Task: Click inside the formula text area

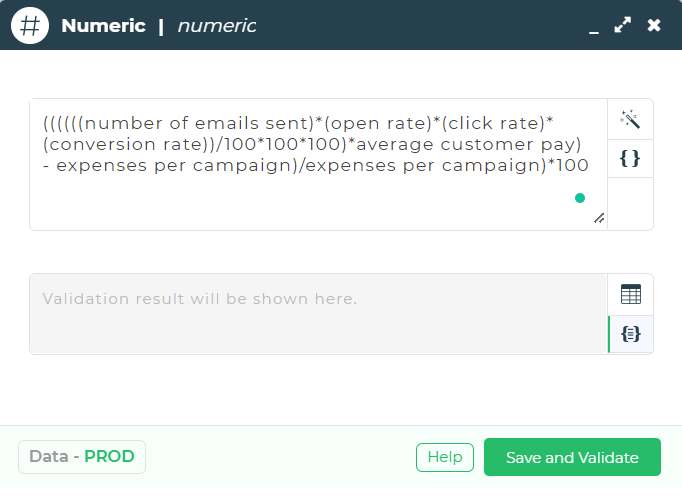Action: (318, 164)
